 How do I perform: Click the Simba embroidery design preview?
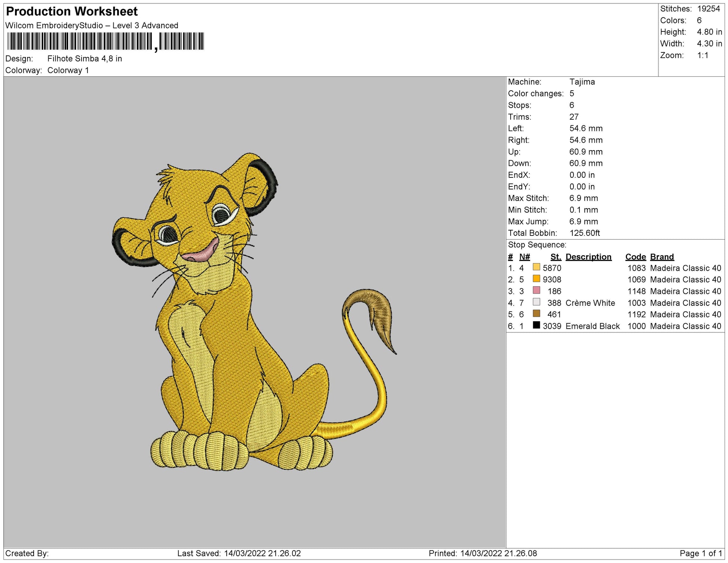pos(243,318)
